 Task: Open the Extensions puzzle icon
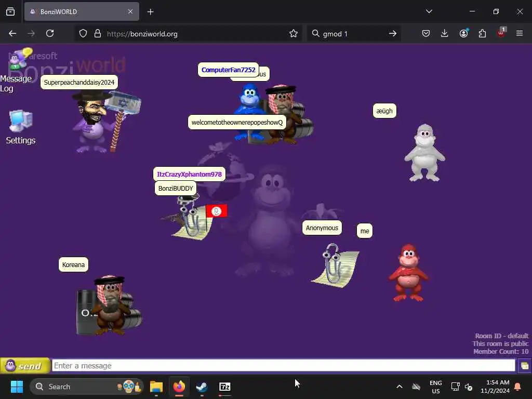tap(482, 34)
